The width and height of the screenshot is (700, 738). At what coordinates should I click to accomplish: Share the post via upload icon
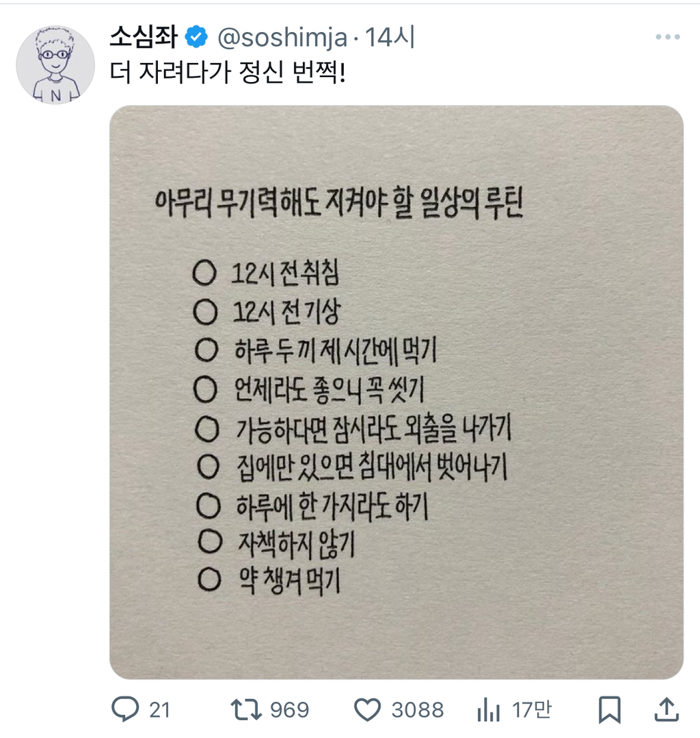[x=667, y=710]
